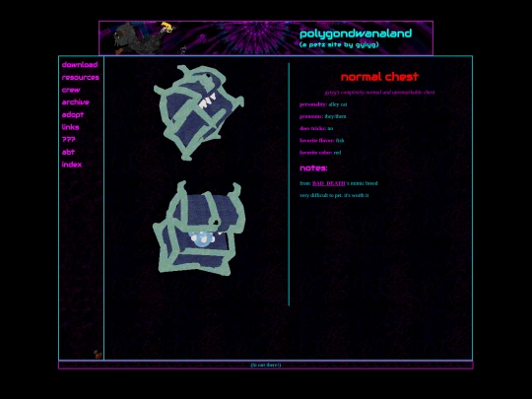Click the tiny pet sprite in sidebar corner
Viewport: 532px width, 399px height.
(98, 355)
